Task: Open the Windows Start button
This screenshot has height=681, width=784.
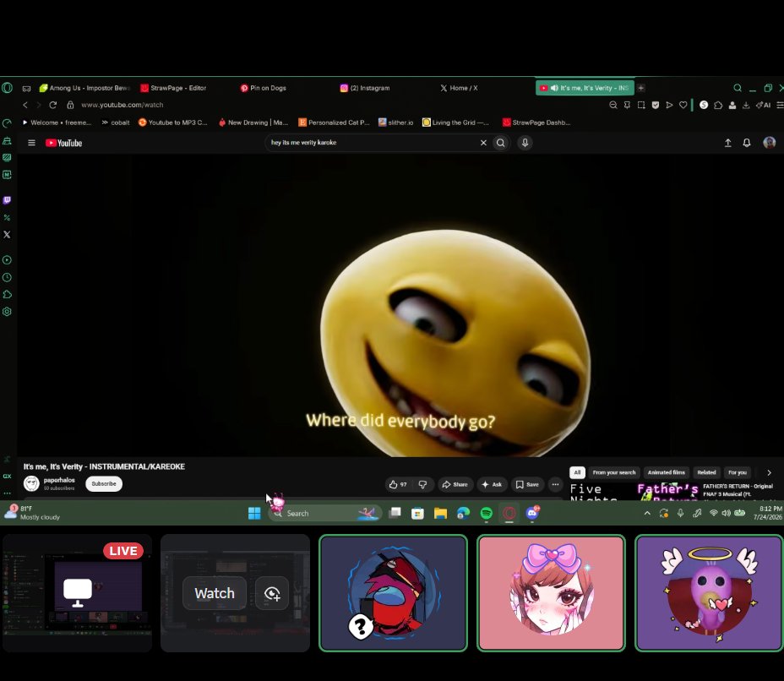Action: click(x=254, y=514)
